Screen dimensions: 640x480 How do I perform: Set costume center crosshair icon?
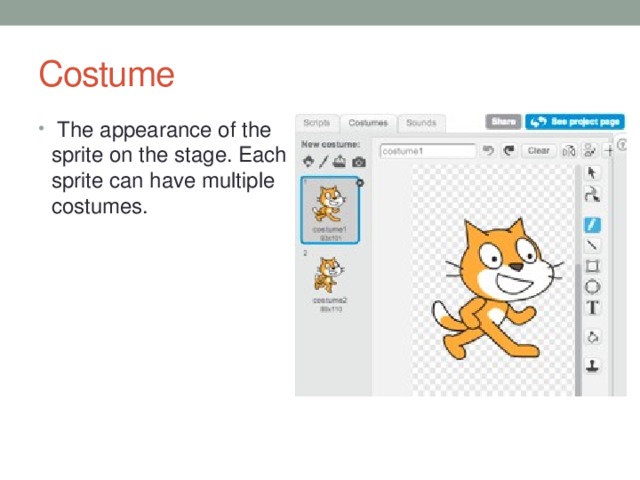point(609,151)
